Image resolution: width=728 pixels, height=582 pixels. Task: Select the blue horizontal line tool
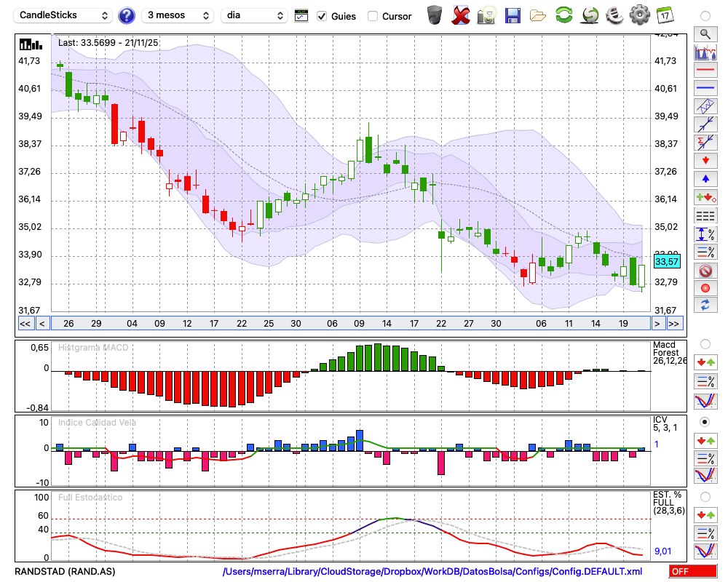(x=705, y=88)
